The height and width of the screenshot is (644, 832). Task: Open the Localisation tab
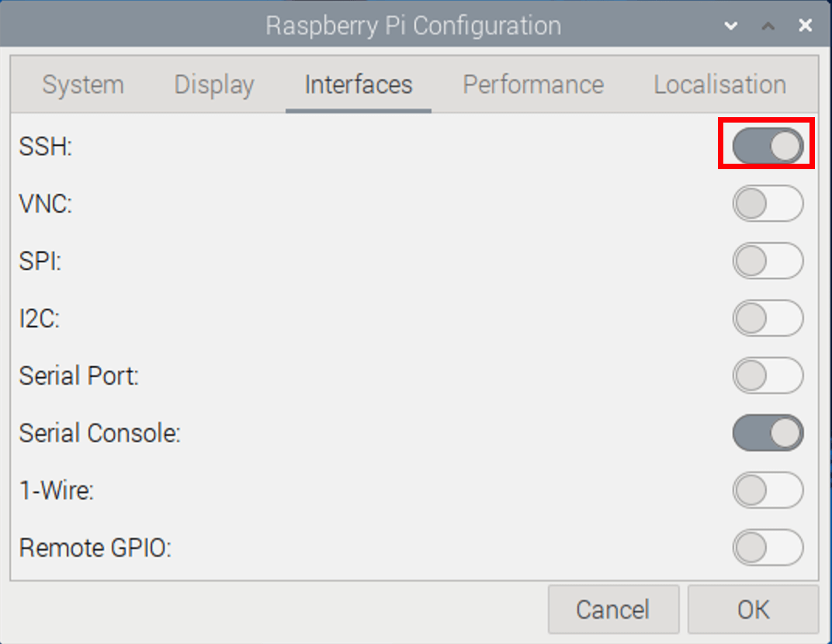click(720, 85)
